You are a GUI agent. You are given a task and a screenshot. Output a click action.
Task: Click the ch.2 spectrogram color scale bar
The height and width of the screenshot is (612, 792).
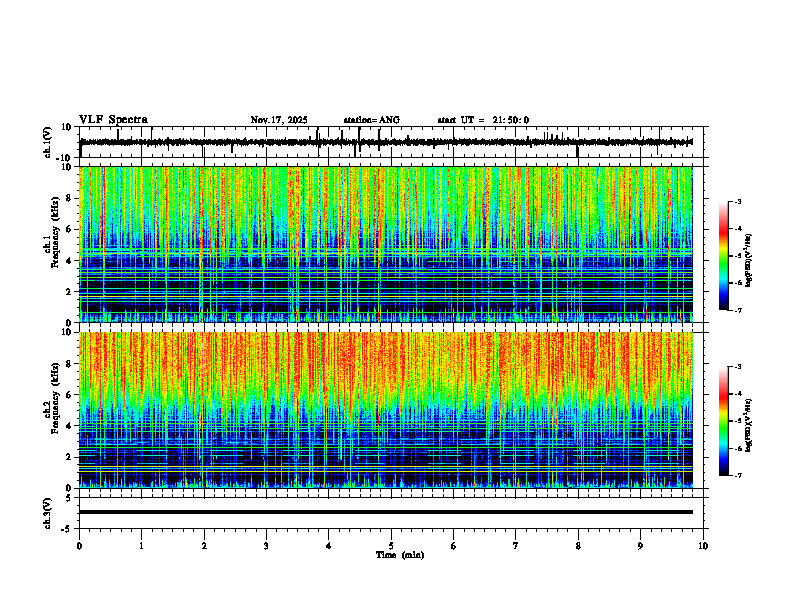pos(723,421)
